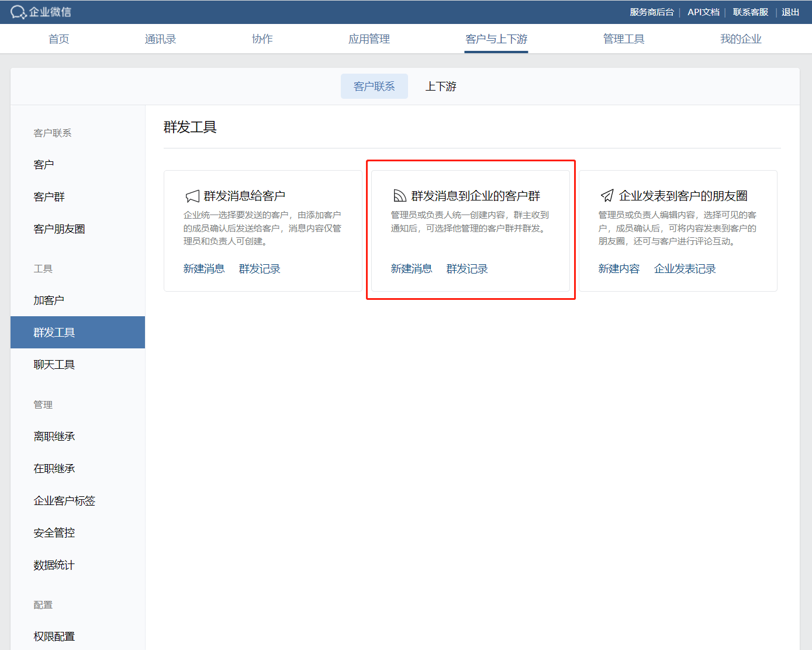Screen dimensions: 812x650
Task: Click 退出 to log out
Action: coord(790,12)
